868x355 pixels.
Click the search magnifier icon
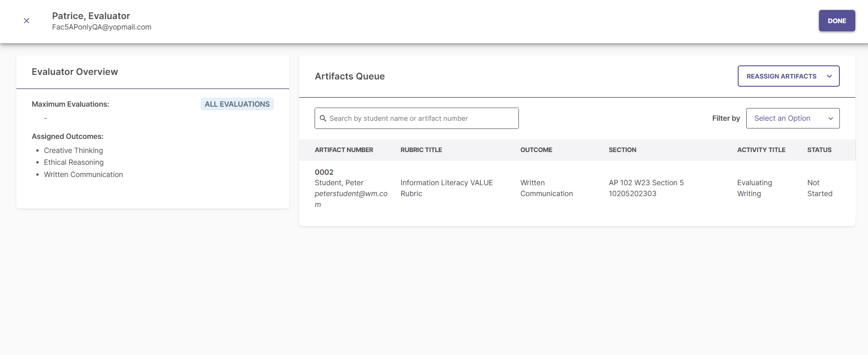pyautogui.click(x=323, y=118)
